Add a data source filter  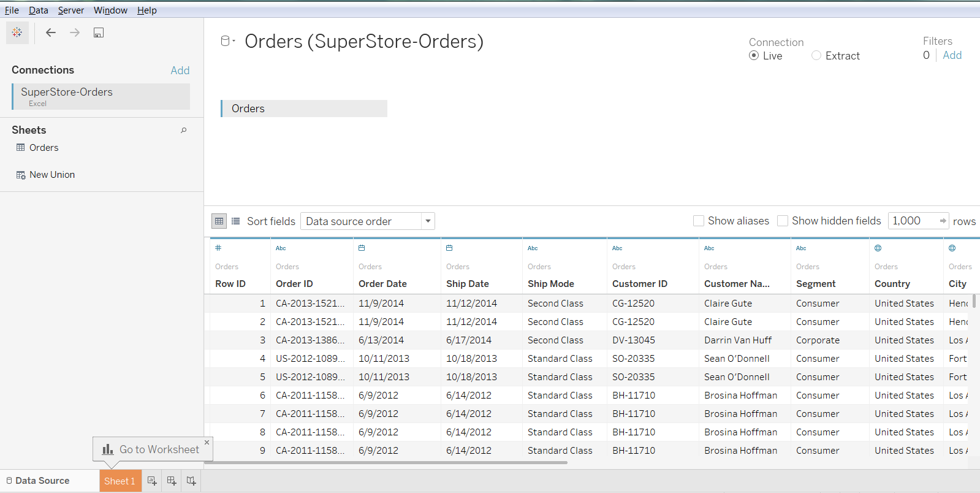(952, 55)
